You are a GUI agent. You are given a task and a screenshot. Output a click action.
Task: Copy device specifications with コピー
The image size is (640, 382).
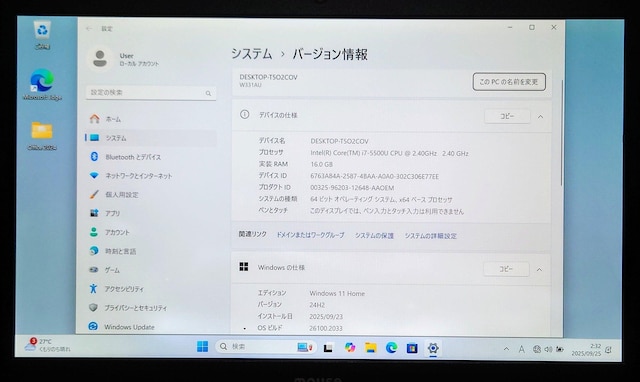tap(507, 116)
